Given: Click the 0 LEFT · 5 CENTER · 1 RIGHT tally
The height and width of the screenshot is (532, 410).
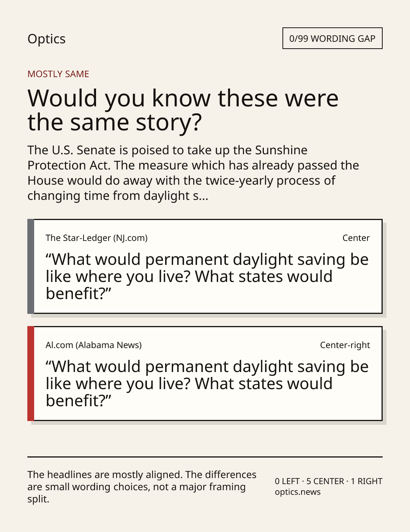Looking at the screenshot, I should (328, 481).
